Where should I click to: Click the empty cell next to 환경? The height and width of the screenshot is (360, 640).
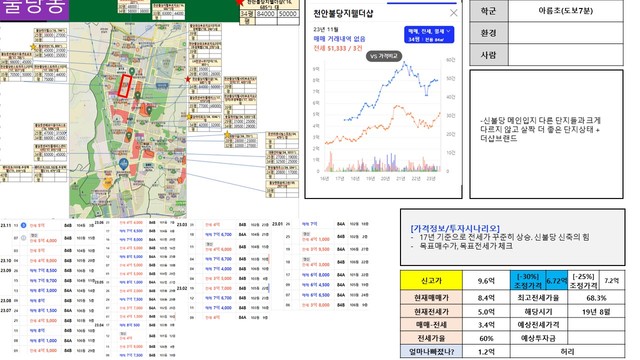pyautogui.click(x=566, y=33)
